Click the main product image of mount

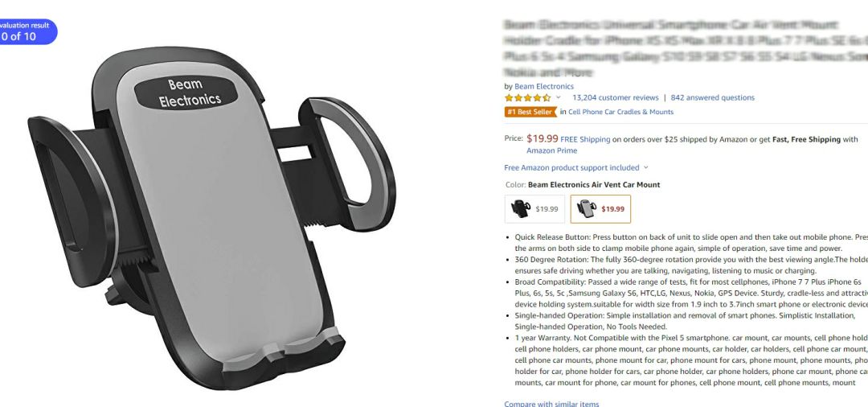211,217
